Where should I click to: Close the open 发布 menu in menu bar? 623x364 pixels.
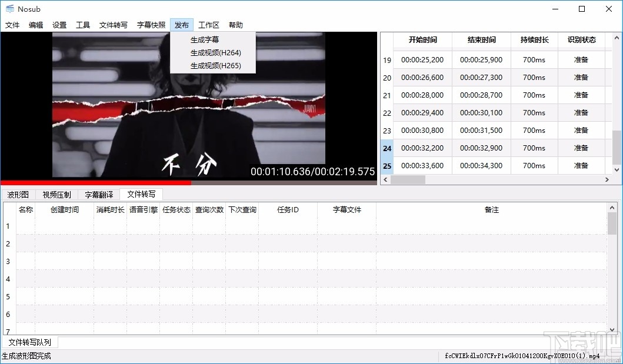tap(182, 25)
